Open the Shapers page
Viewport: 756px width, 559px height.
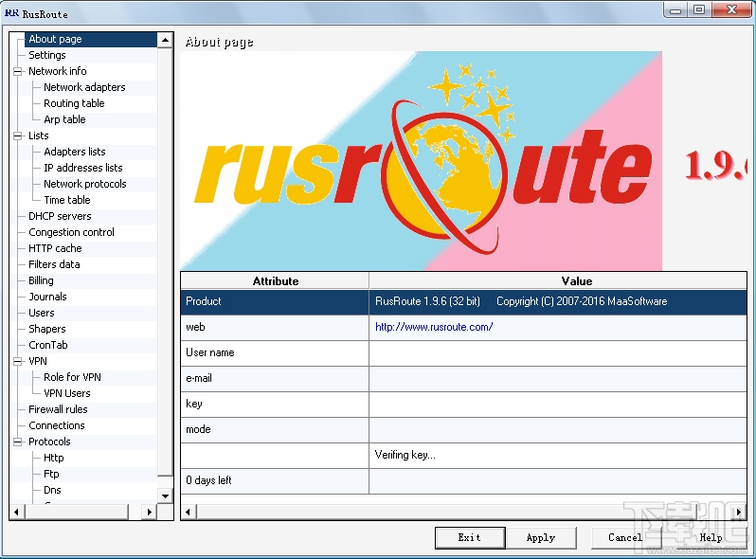point(46,329)
